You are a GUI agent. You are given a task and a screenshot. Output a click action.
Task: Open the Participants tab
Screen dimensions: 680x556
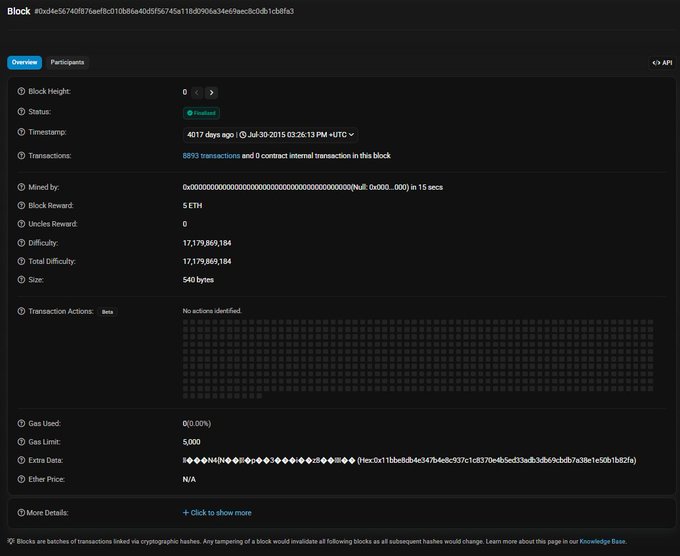pyautogui.click(x=67, y=62)
